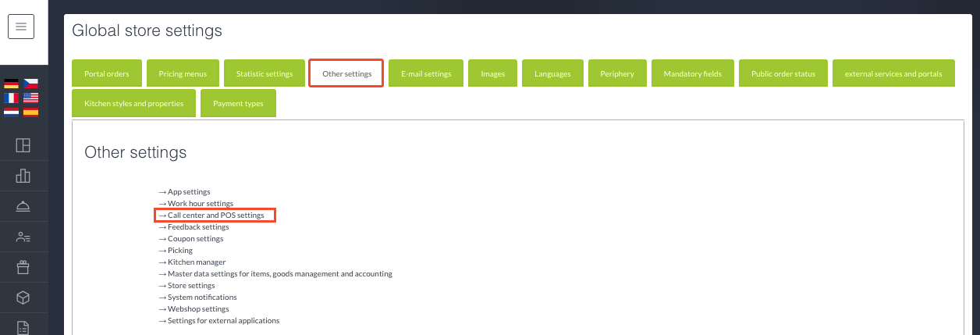Image resolution: width=980 pixels, height=335 pixels.
Task: Switch to Dutch flag language
Action: 11,112
